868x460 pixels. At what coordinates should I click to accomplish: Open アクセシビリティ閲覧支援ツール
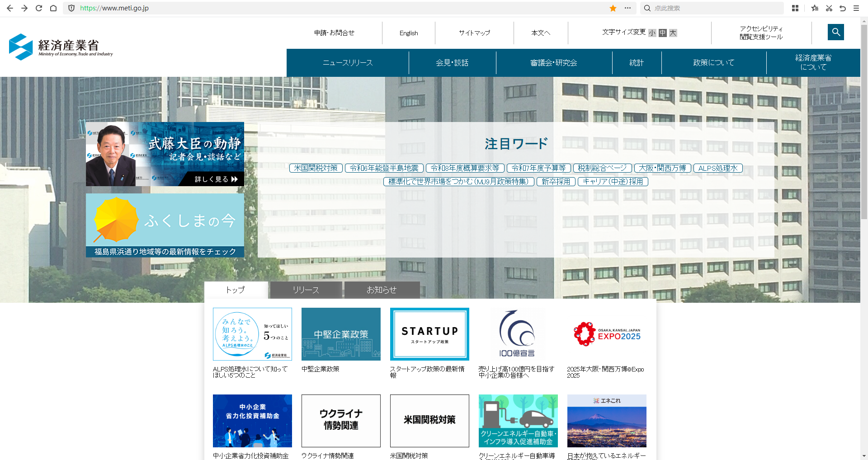(761, 33)
